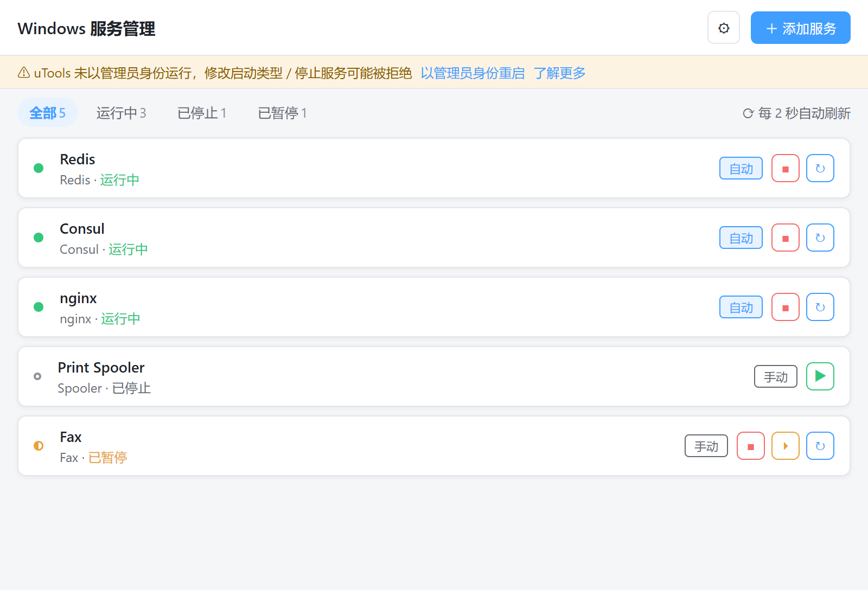The image size is (868, 590).
Task: Switch to the 全部 5 tab
Action: pyautogui.click(x=48, y=113)
